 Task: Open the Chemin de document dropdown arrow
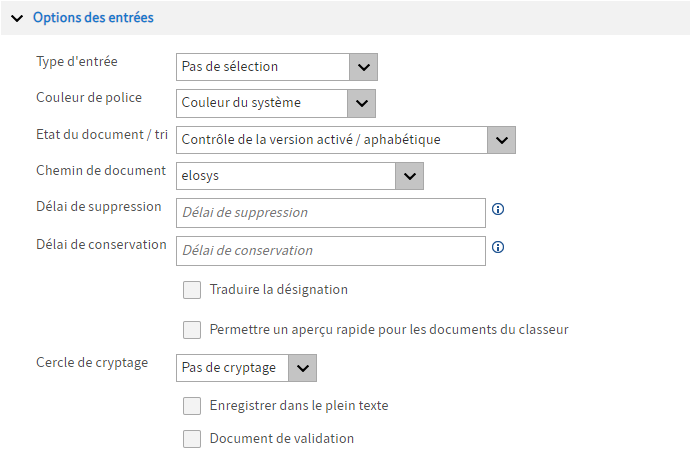pos(410,176)
